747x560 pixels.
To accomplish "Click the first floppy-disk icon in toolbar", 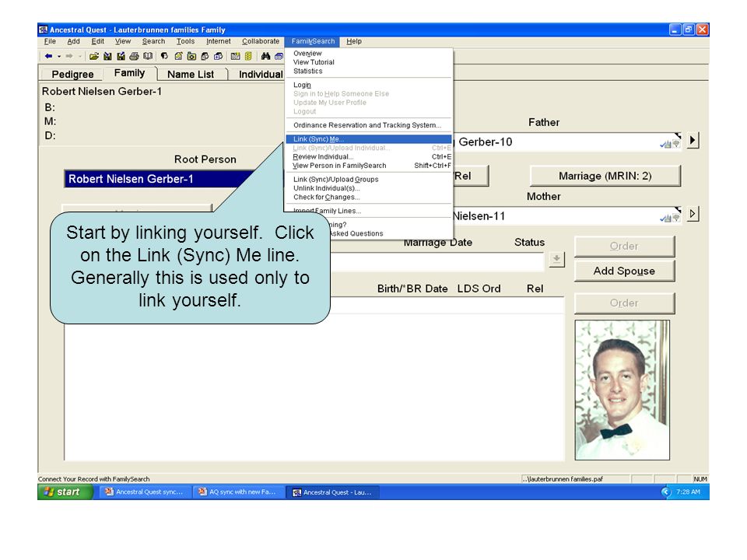I will point(107,56).
